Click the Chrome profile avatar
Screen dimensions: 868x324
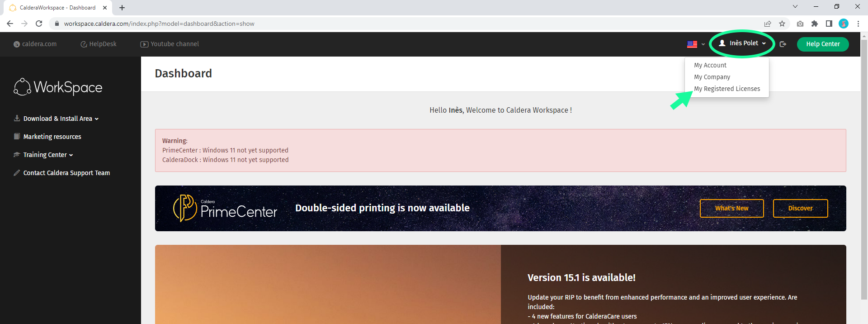click(844, 24)
